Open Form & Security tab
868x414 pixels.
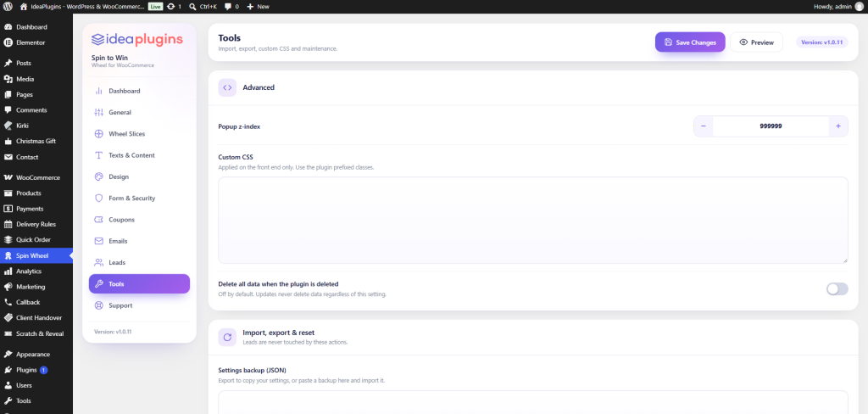[140, 198]
